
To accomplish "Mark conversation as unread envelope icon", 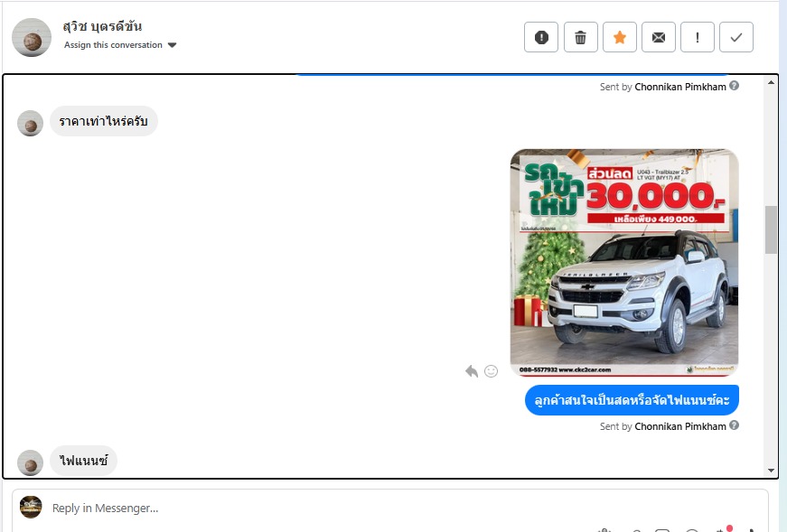I will (x=659, y=37).
